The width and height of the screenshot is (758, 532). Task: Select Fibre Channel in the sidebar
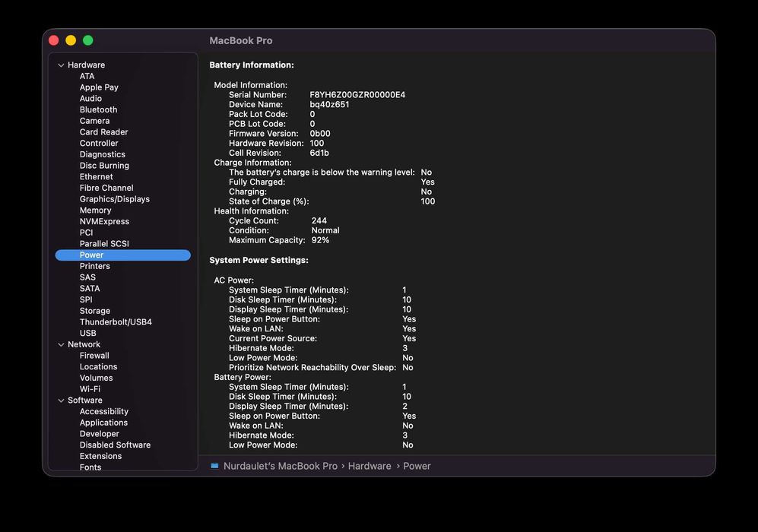click(106, 188)
